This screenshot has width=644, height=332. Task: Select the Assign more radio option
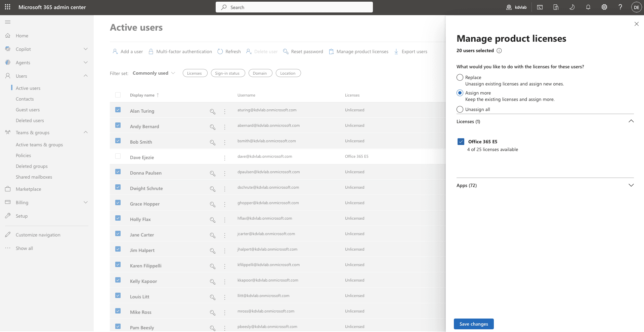[x=460, y=93]
